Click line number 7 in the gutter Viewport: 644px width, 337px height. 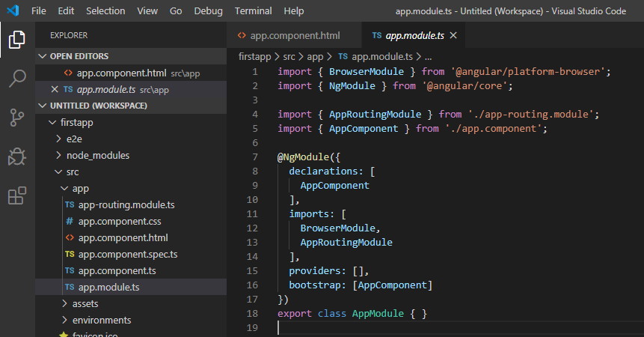(255, 157)
